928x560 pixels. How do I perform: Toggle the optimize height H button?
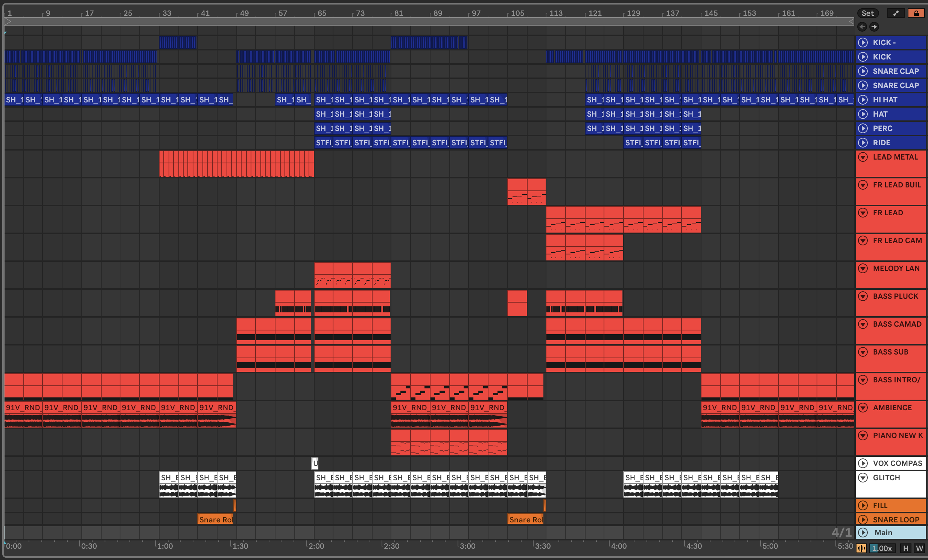click(906, 548)
